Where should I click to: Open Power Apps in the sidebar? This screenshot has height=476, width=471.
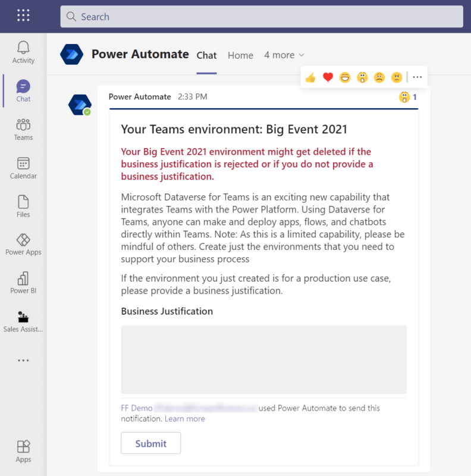pos(23,245)
